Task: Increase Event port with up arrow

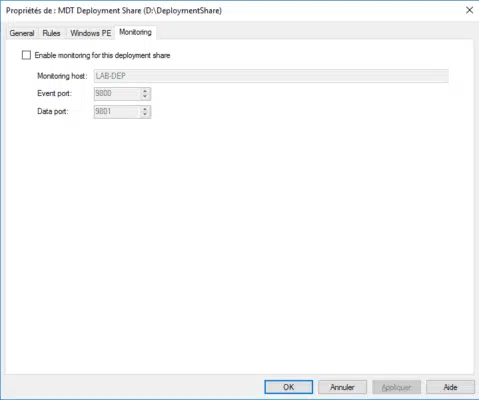Action: [x=145, y=91]
